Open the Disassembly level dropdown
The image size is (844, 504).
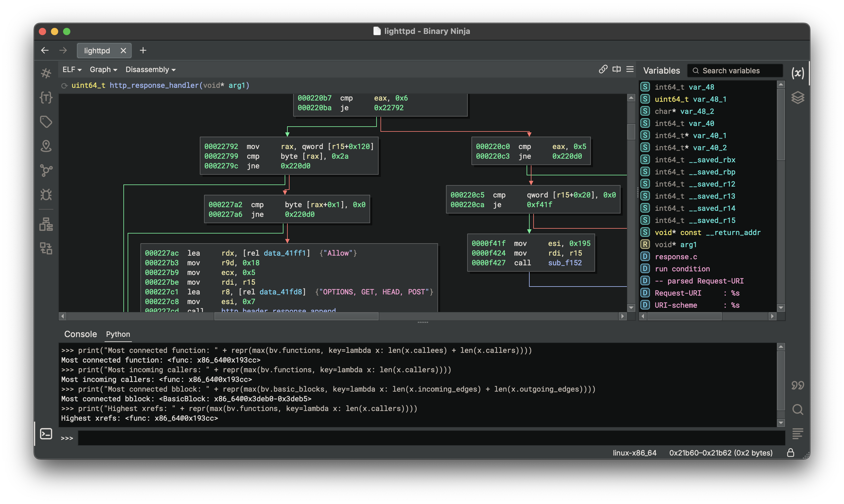[150, 70]
